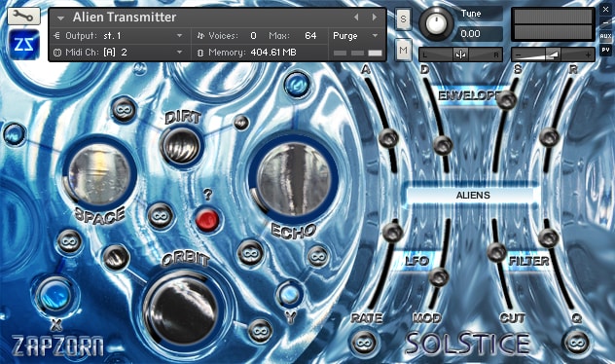Toggle infinity button right of ORBIT knob
Screen dimensions: 615x364
tap(260, 332)
